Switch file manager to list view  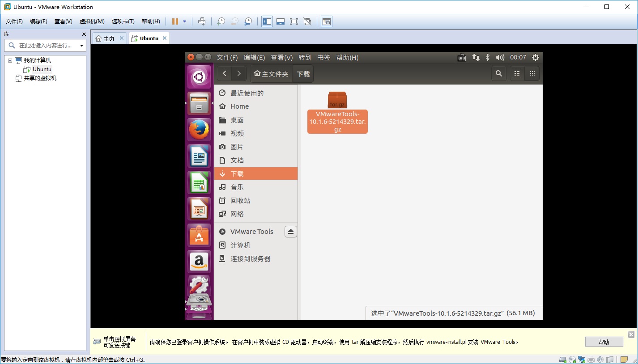[x=517, y=74]
